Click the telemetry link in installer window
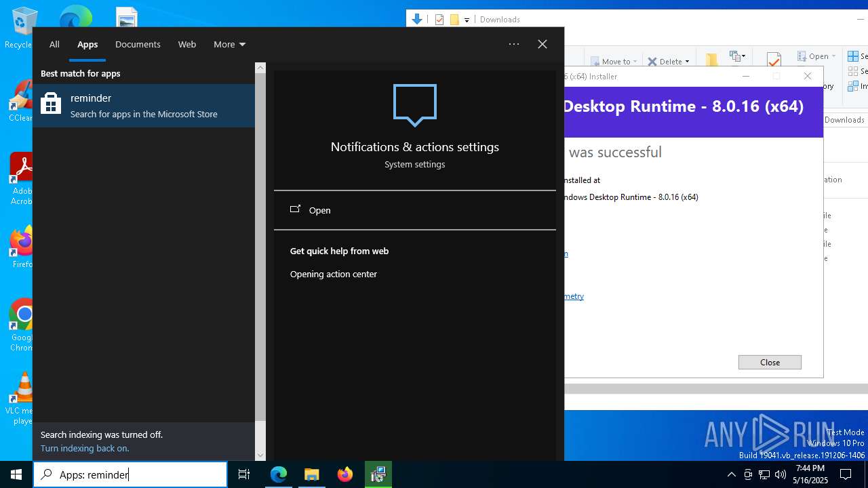This screenshot has width=868, height=488. [x=574, y=296]
